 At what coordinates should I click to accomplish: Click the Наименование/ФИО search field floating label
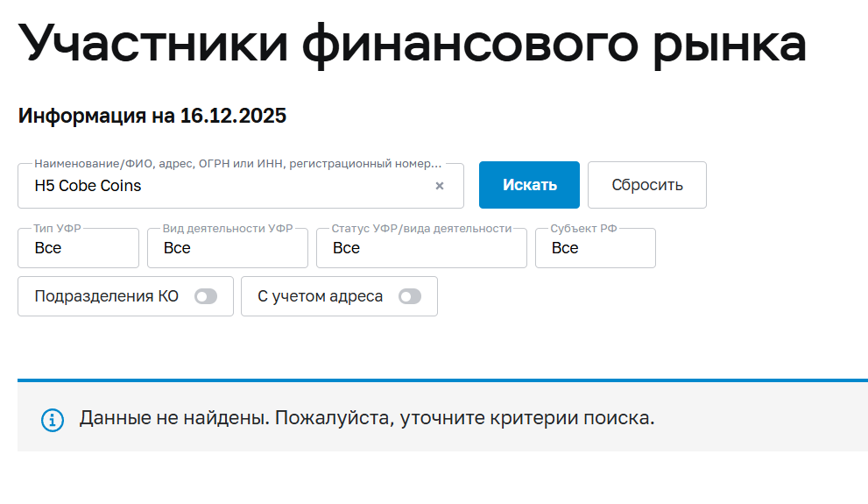click(237, 164)
